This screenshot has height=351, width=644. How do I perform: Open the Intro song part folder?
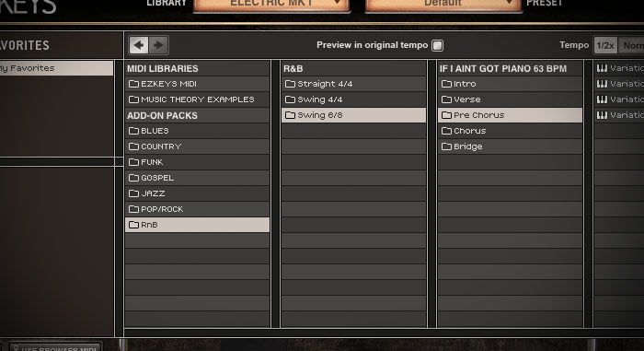[x=510, y=84]
